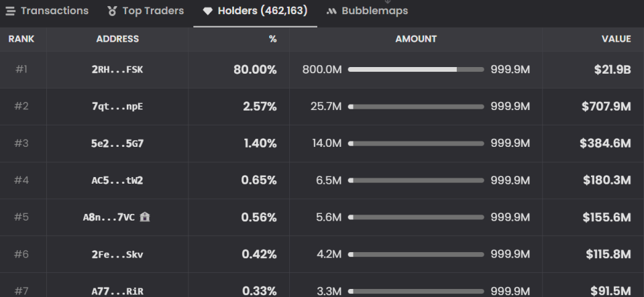Click the % column header

273,39
